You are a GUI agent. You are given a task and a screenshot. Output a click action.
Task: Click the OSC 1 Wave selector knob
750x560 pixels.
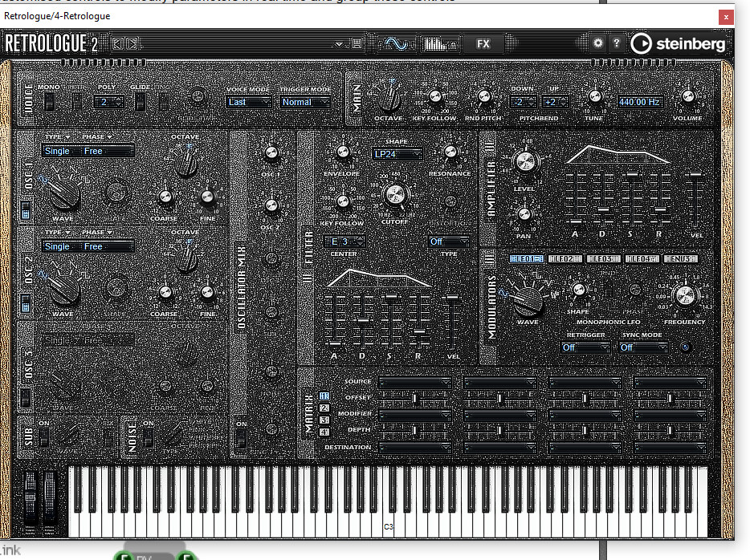coord(64,193)
